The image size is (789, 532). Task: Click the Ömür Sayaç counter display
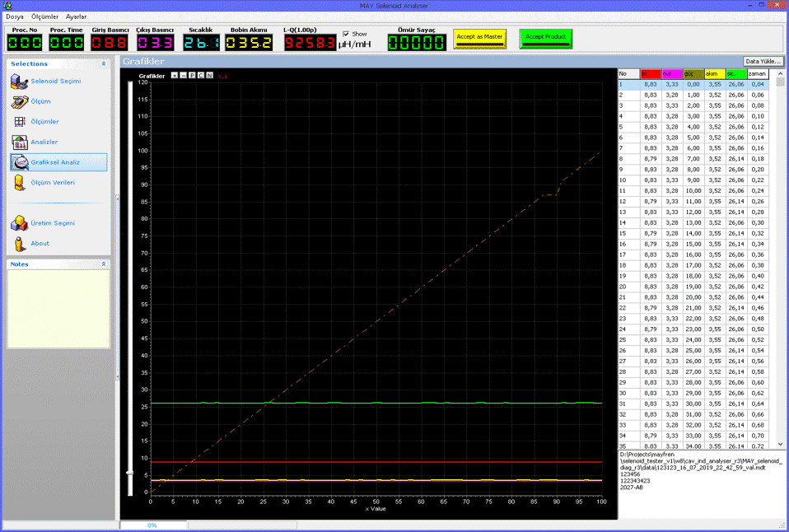click(417, 43)
